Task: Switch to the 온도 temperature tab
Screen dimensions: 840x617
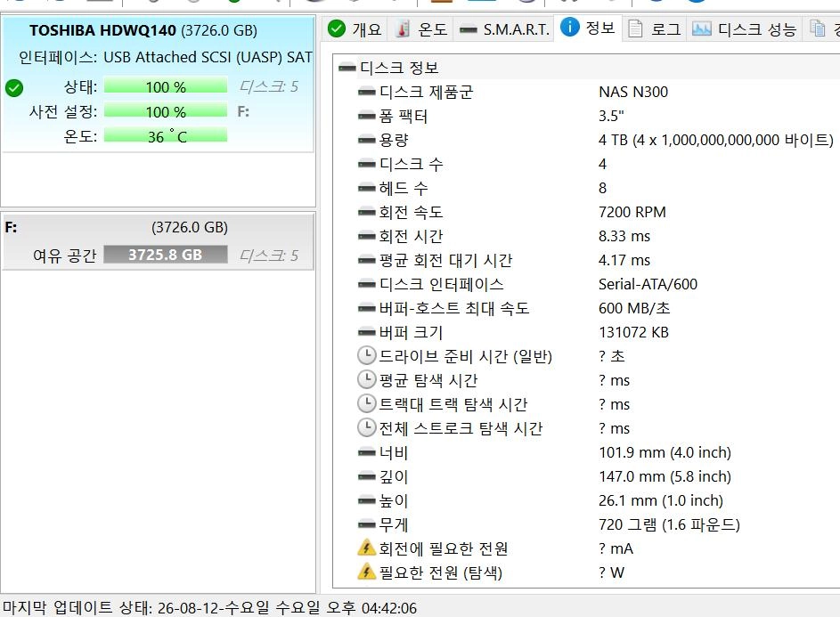Action: pos(421,28)
